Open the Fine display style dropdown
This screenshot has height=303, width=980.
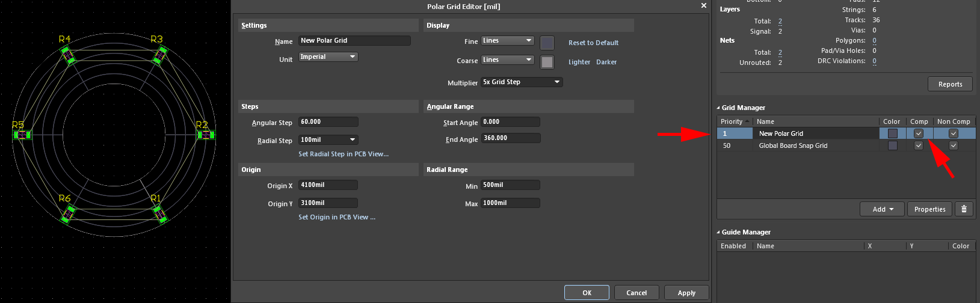tap(508, 41)
